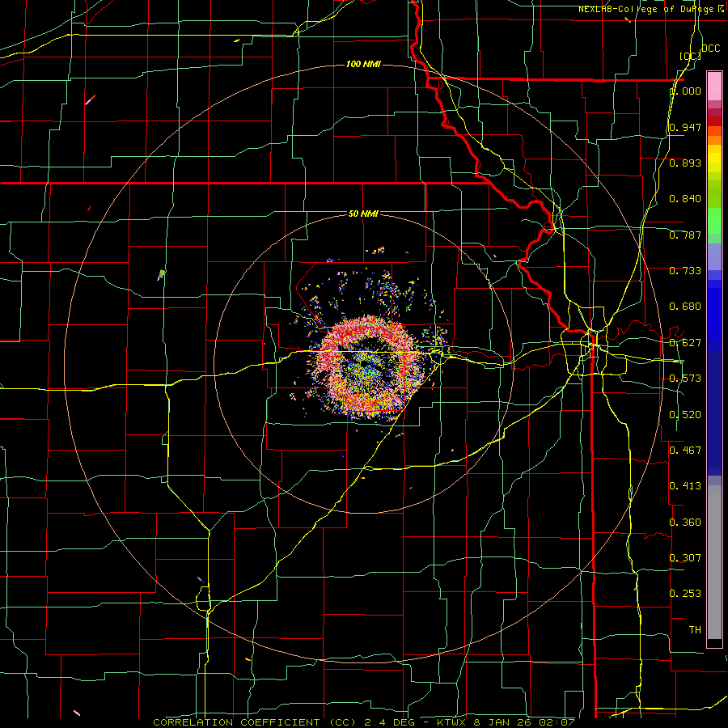Image resolution: width=728 pixels, height=728 pixels.
Task: Click the 100 NMI range ring label
Action: [363, 64]
